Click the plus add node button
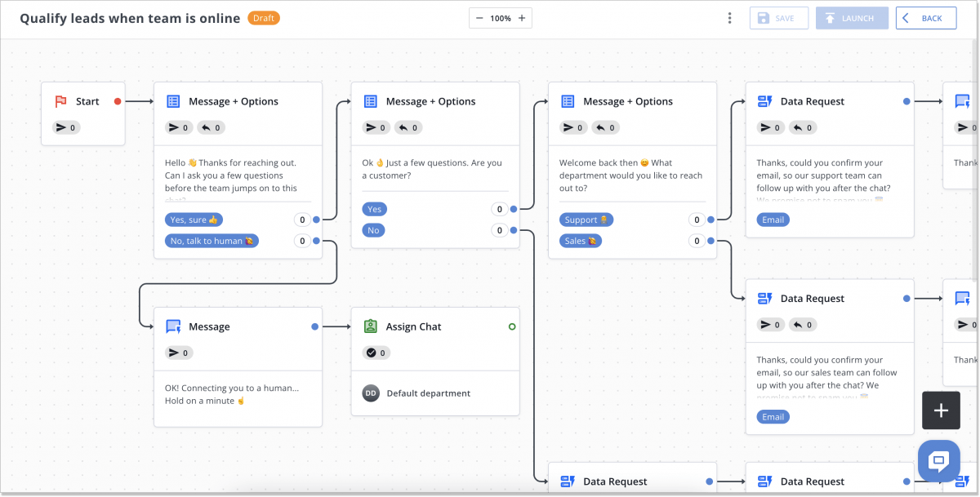 pos(941,410)
